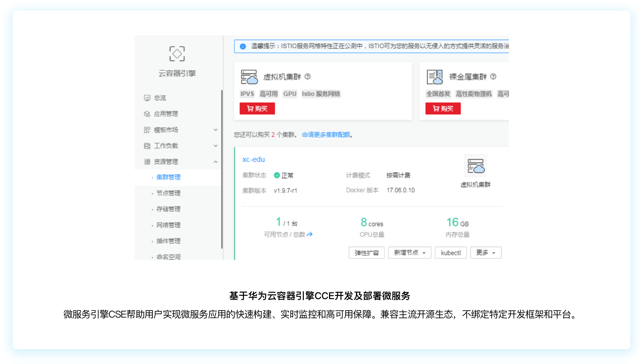Viewport: 643px width, 364px height.
Task: Open the 申请更多集群配额 link
Action: 327,135
